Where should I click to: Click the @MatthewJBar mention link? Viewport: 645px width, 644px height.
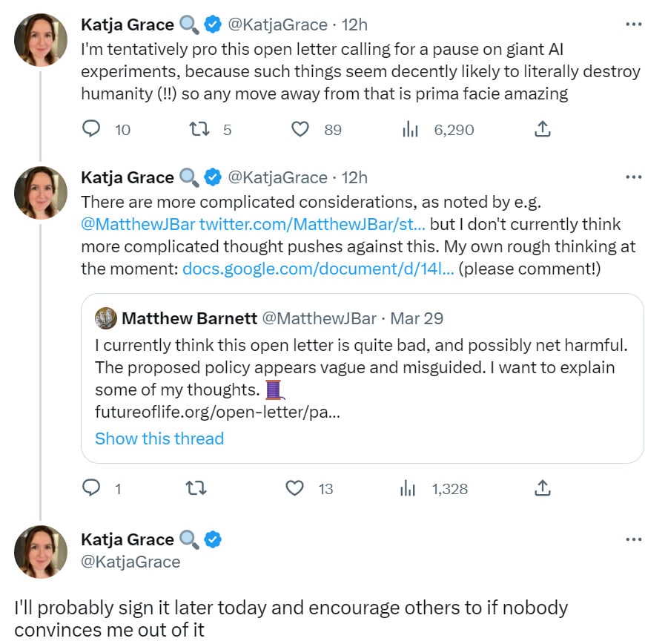coord(138,224)
